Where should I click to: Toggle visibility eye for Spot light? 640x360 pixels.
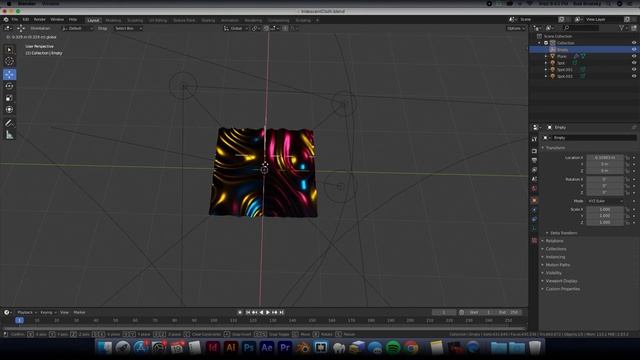(634, 63)
